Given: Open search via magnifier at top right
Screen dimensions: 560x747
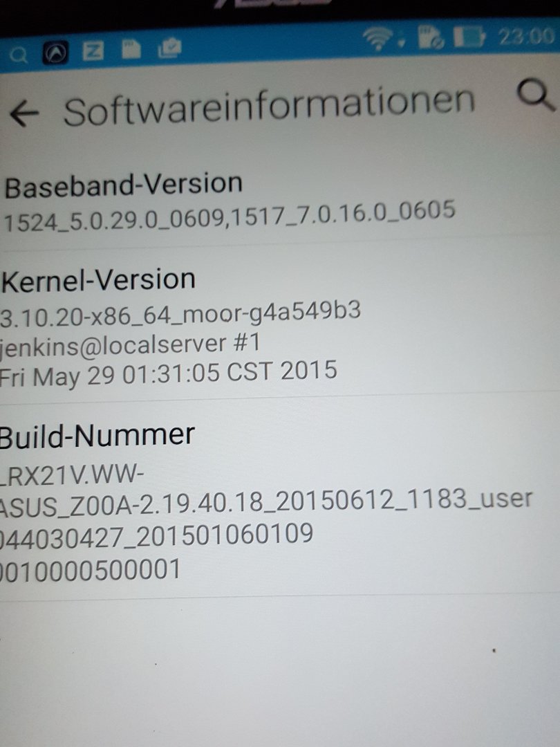Looking at the screenshot, I should [x=536, y=95].
